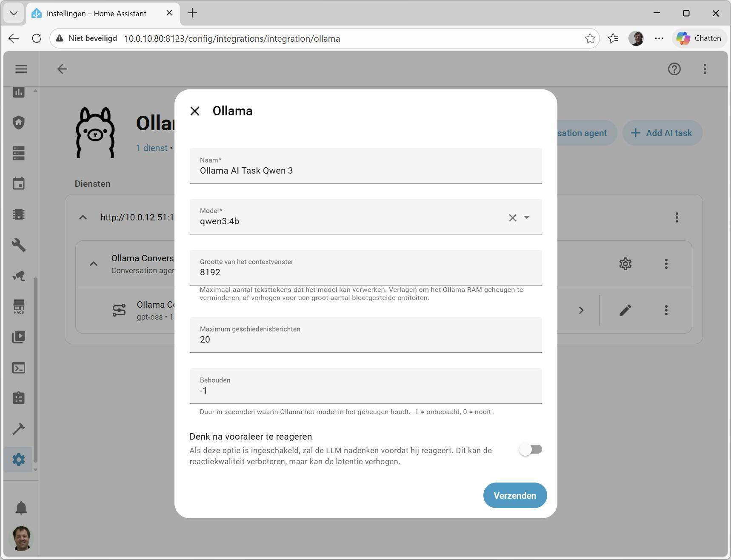The width and height of the screenshot is (731, 560).
Task: Open History chart icon in sidebar
Action: click(x=19, y=92)
